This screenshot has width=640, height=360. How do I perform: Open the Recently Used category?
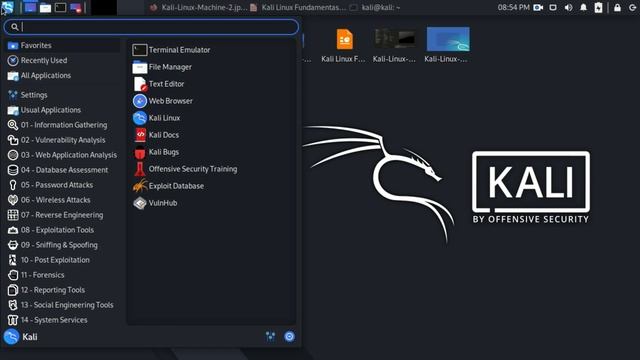63,60
